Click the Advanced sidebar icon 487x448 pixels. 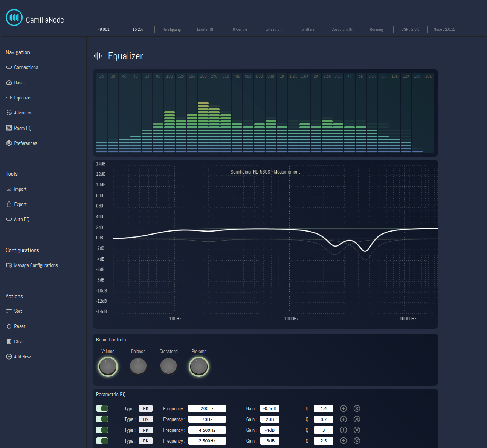coord(9,113)
